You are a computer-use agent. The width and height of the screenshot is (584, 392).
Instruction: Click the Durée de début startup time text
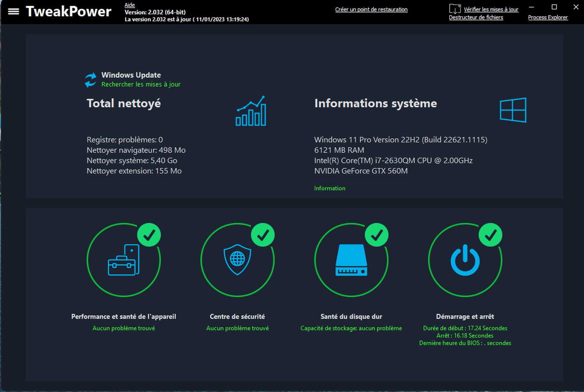click(x=465, y=328)
